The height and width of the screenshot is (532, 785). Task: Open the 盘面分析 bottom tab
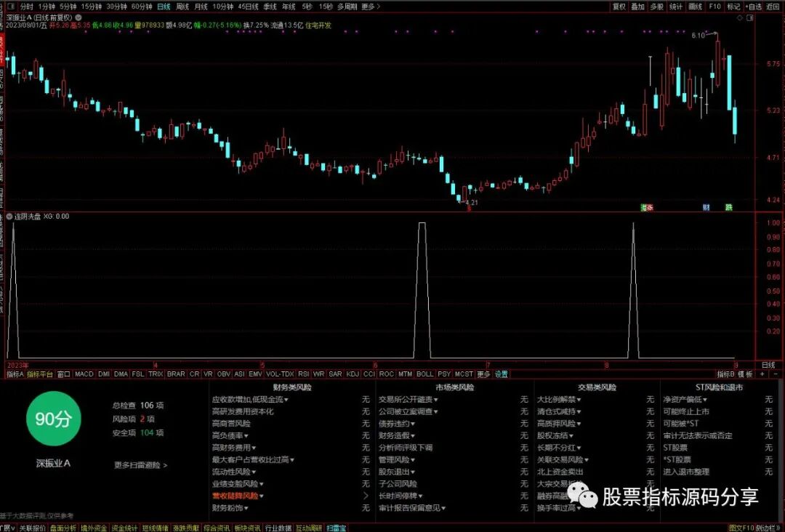63,528
